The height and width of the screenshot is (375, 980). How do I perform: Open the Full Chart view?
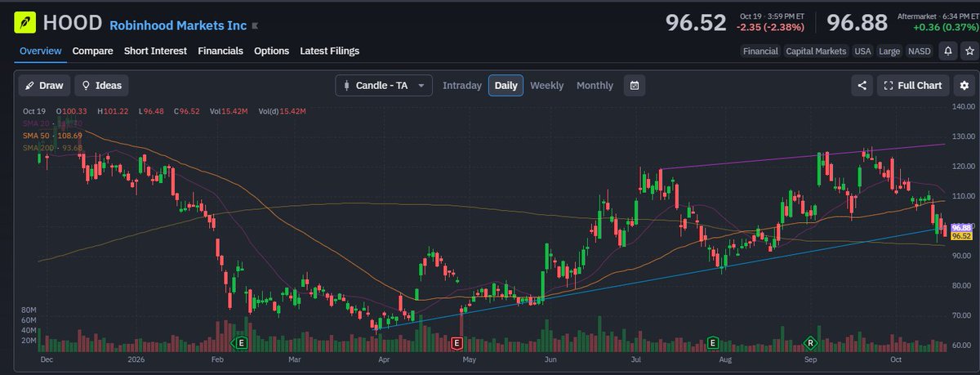click(x=913, y=85)
